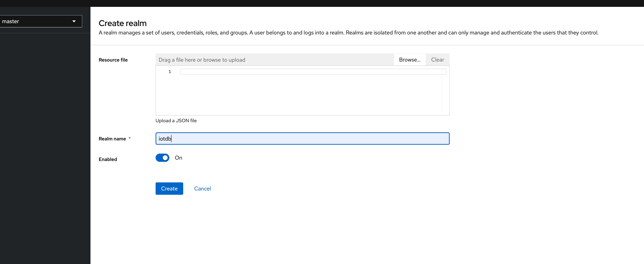The image size is (644, 264).
Task: Click the Clear file button
Action: (437, 60)
